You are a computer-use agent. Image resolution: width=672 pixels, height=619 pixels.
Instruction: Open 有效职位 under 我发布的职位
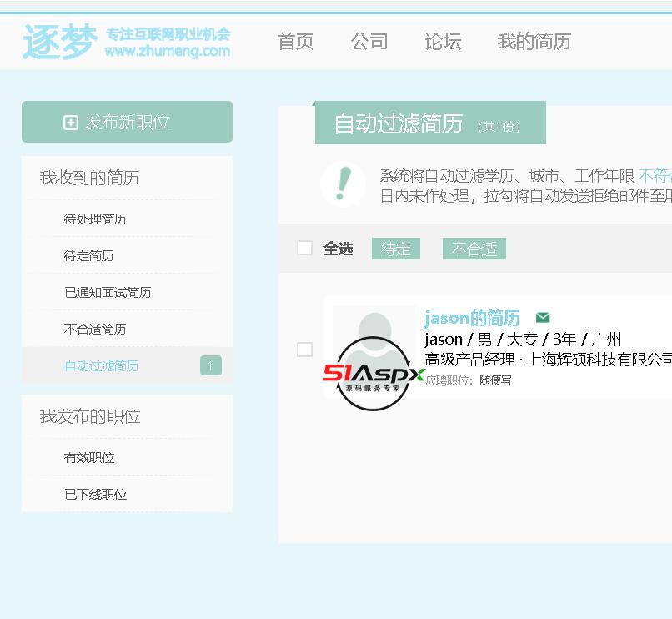pyautogui.click(x=88, y=458)
